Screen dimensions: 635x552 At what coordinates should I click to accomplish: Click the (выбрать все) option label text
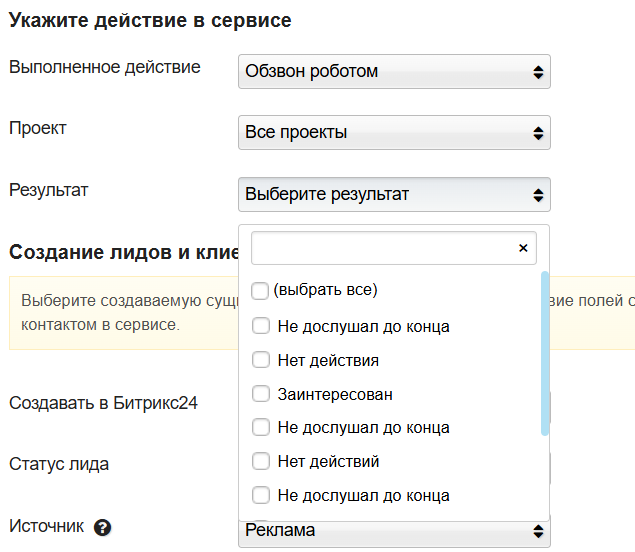pos(325,291)
